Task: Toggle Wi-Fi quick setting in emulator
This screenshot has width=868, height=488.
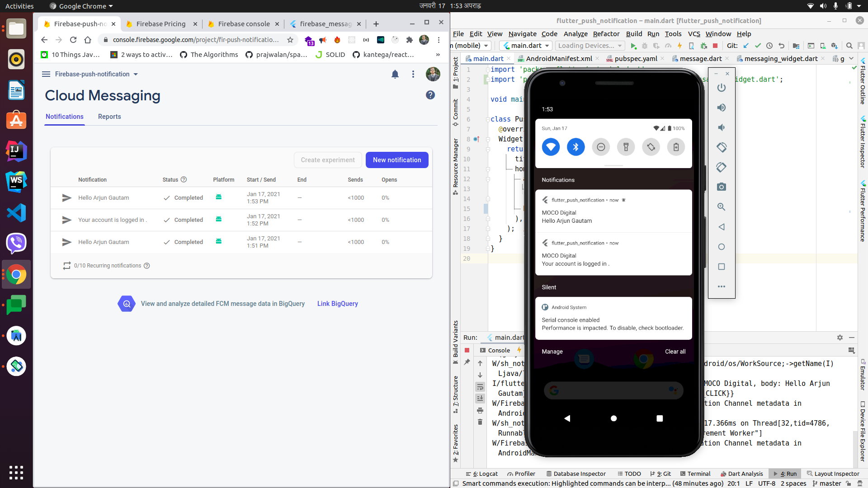Action: 551,147
